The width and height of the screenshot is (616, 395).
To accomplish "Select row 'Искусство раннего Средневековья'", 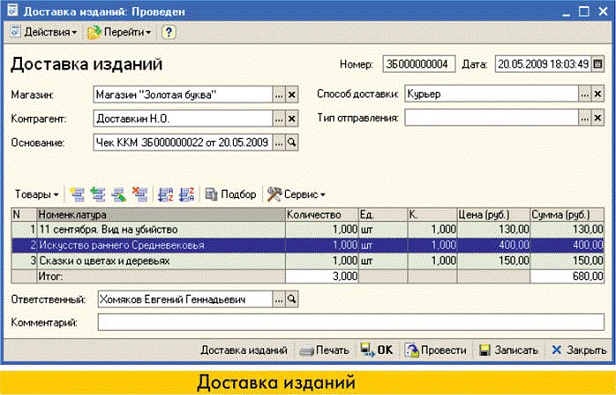I will [308, 245].
